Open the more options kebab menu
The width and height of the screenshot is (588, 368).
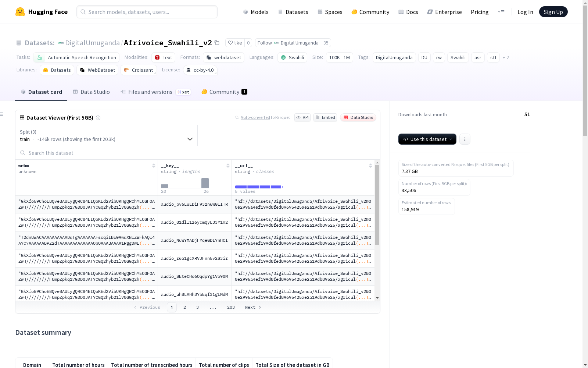[x=465, y=139]
